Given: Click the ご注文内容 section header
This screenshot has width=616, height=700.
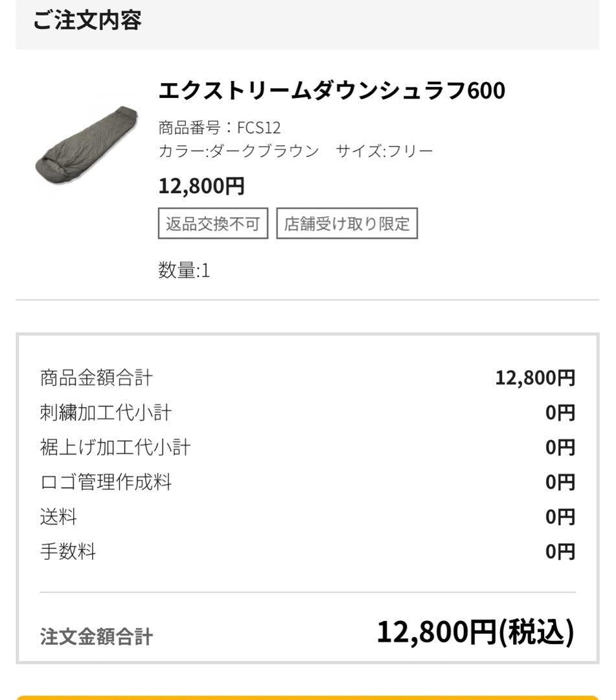Looking at the screenshot, I should [x=86, y=21].
